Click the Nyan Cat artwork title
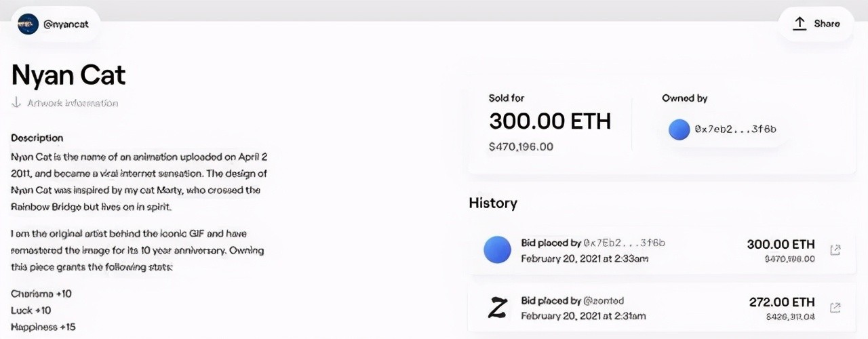Image resolution: width=868 pixels, height=339 pixels. (68, 75)
